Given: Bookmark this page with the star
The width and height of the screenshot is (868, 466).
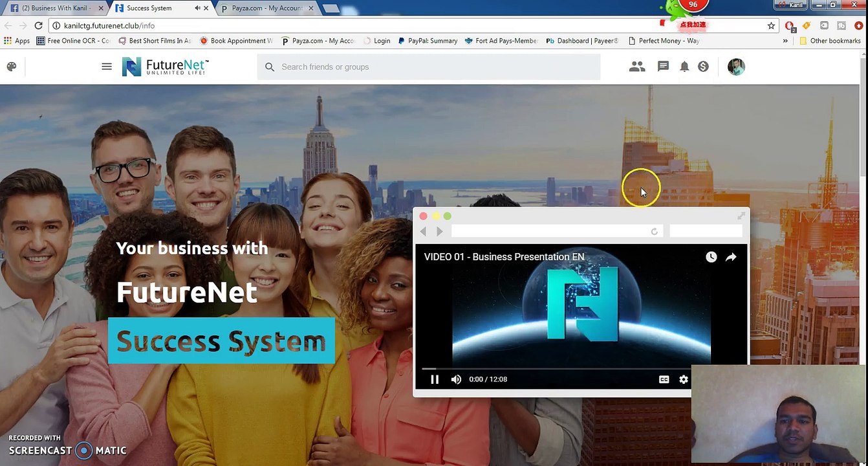Looking at the screenshot, I should 771,25.
